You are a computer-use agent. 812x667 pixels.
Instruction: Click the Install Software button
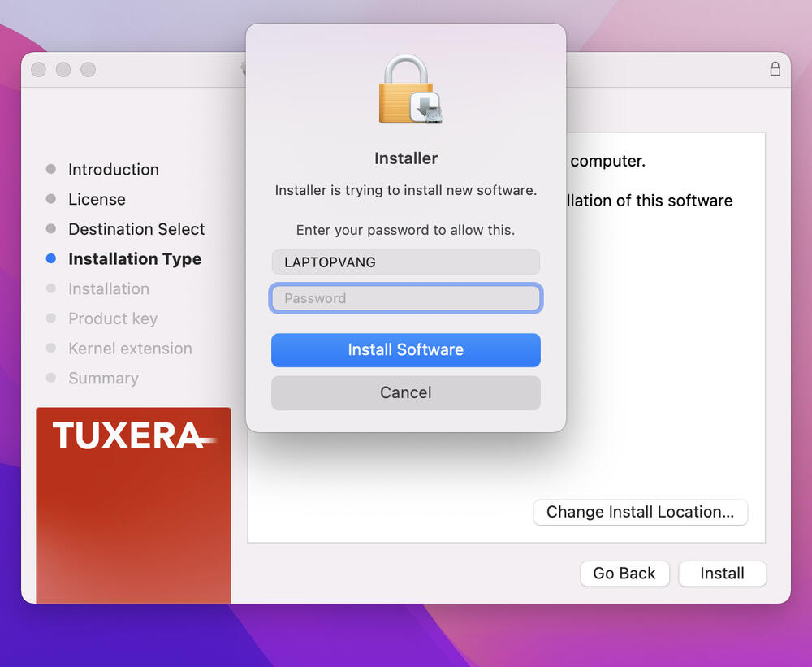tap(405, 350)
